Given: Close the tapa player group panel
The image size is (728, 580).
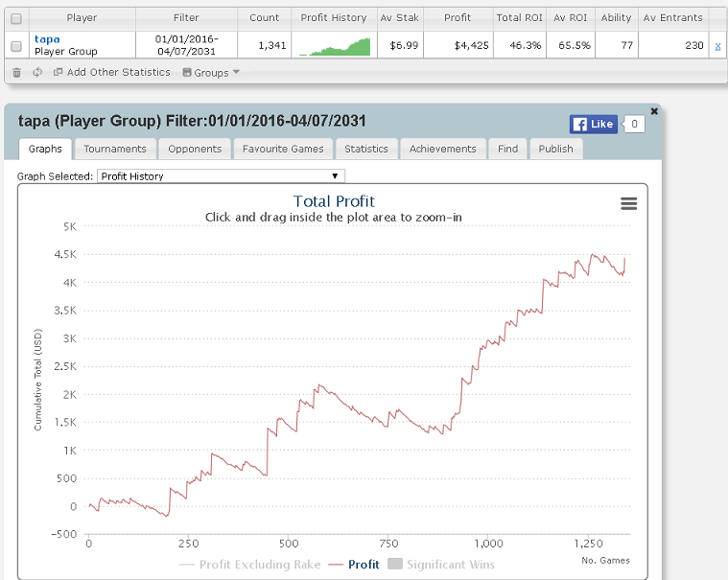Looking at the screenshot, I should pyautogui.click(x=654, y=111).
